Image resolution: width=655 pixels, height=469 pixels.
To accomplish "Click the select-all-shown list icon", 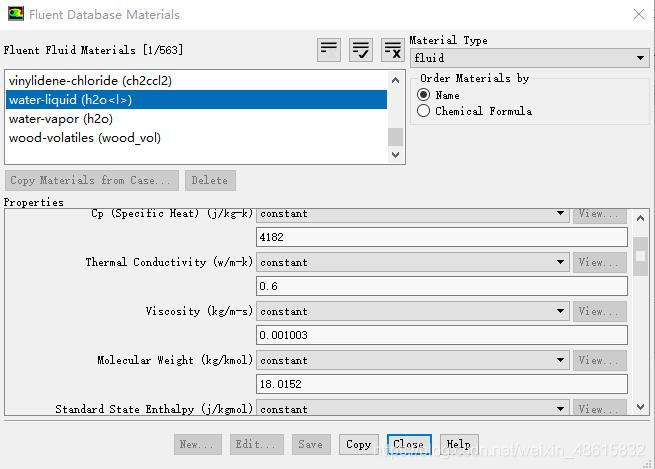I will [361, 50].
